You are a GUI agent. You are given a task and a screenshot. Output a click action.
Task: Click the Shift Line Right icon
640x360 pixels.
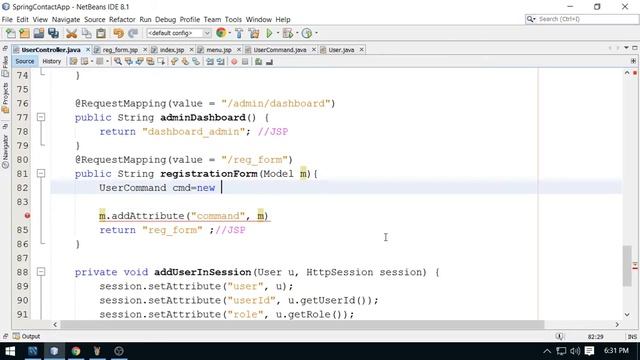coord(221,62)
